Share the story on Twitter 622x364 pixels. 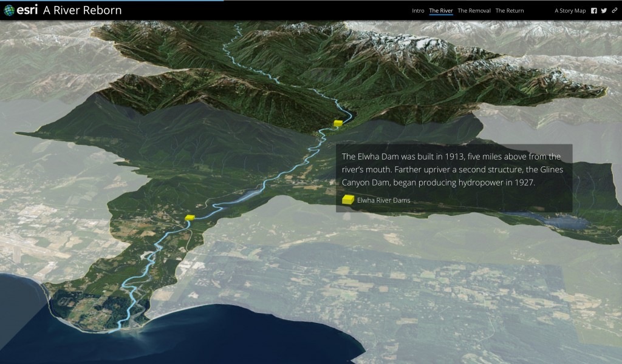604,11
